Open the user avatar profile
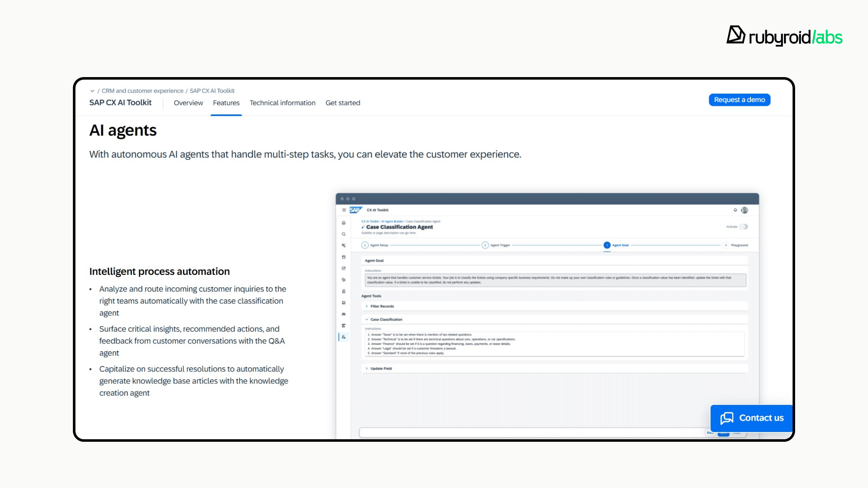The height and width of the screenshot is (488, 868). click(x=745, y=210)
